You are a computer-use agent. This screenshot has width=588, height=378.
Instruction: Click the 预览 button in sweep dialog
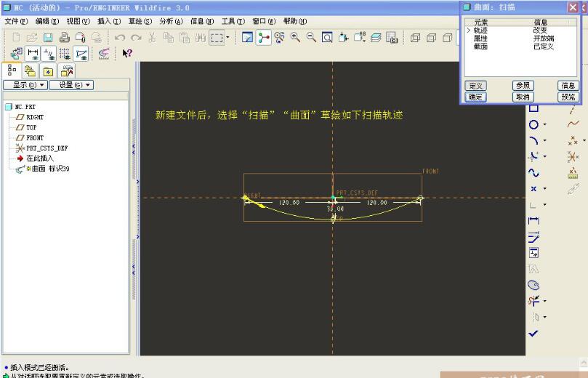click(x=568, y=97)
